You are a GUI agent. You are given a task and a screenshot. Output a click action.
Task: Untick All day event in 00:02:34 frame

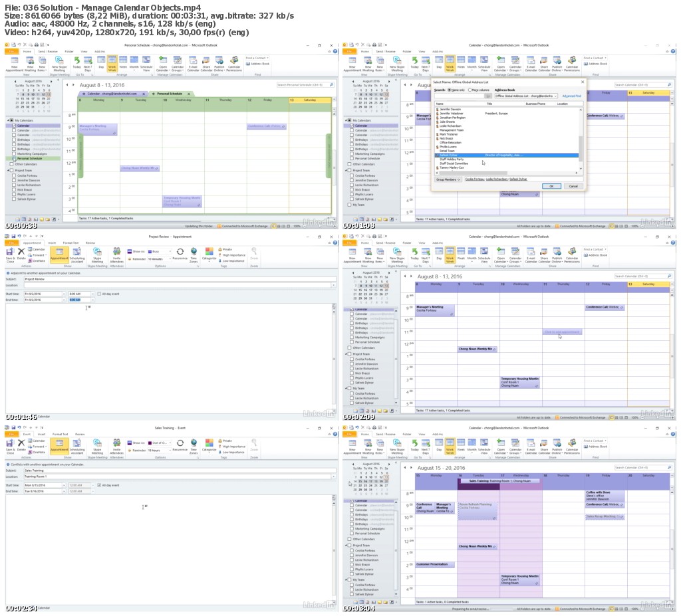coord(99,485)
